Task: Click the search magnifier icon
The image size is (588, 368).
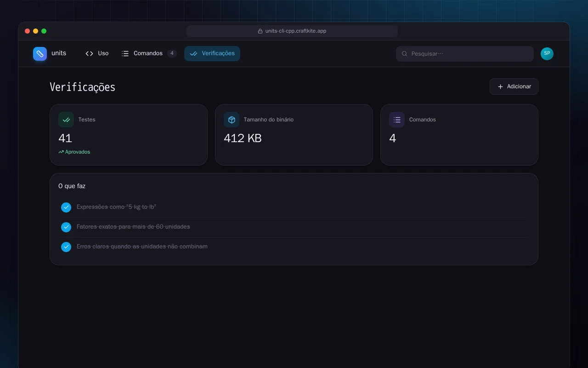Action: point(405,54)
